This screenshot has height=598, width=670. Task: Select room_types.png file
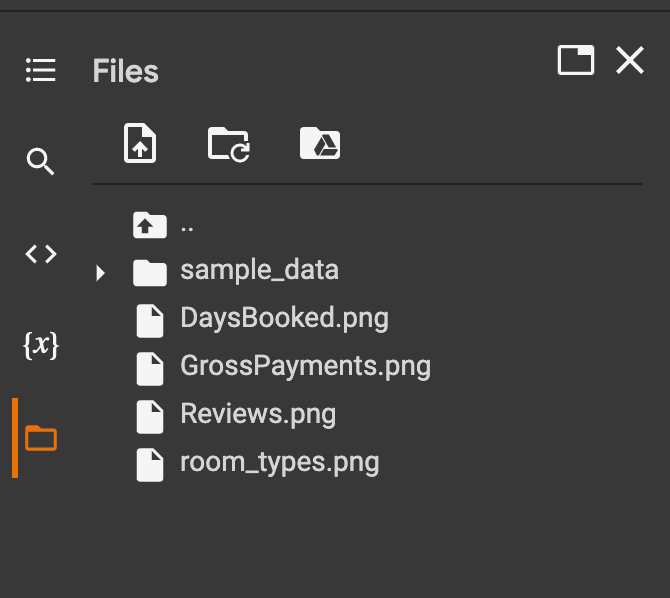pos(279,463)
